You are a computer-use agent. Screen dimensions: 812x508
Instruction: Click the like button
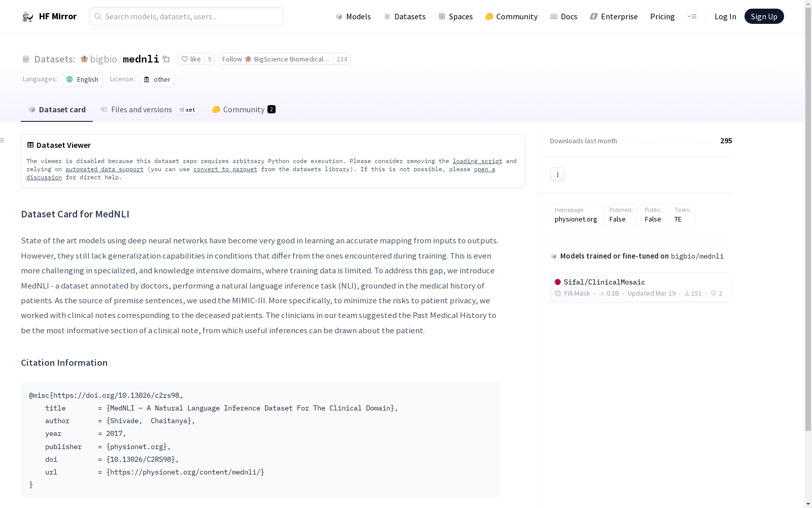[191, 59]
